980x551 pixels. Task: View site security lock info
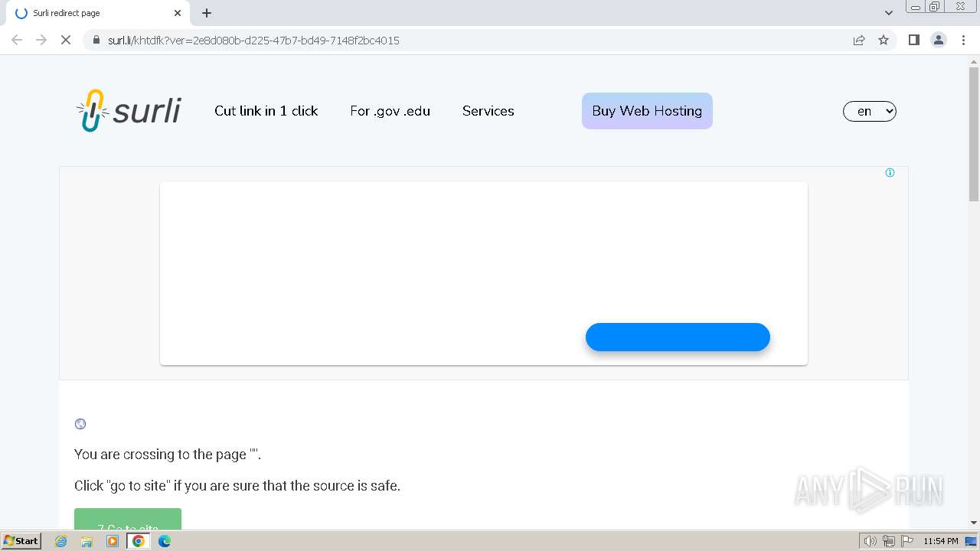pyautogui.click(x=96, y=40)
